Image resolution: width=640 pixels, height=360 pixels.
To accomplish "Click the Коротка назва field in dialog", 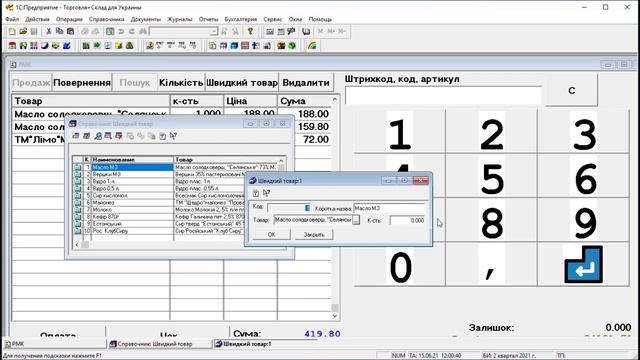I will [389, 208].
